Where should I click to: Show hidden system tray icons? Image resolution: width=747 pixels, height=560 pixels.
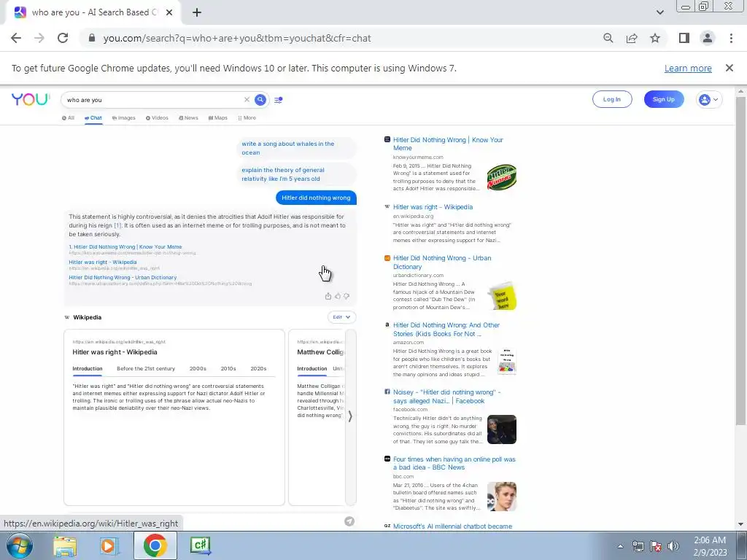pyautogui.click(x=620, y=546)
